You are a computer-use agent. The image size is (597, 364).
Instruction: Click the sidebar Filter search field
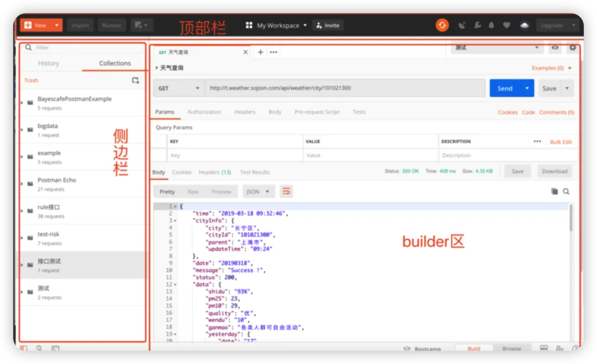tap(82, 48)
